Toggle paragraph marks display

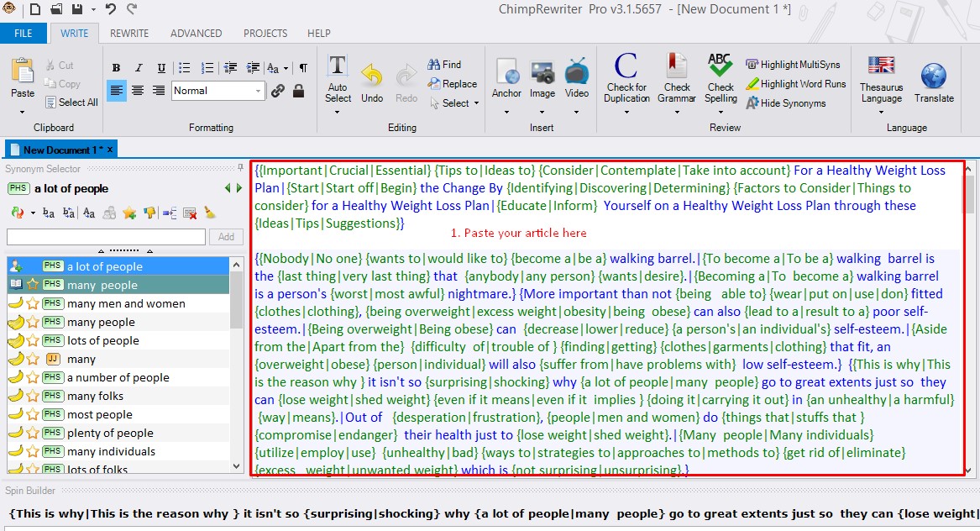click(303, 67)
